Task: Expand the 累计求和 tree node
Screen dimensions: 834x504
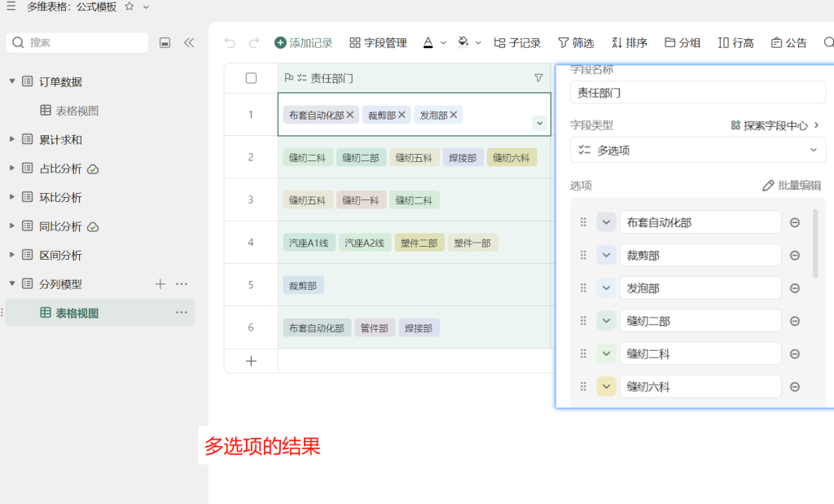Action: click(11, 139)
